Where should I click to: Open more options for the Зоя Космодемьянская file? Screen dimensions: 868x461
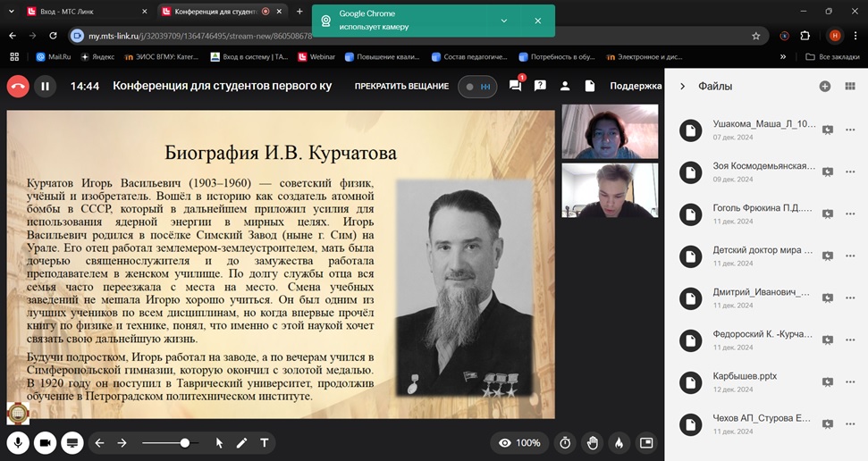click(x=850, y=172)
